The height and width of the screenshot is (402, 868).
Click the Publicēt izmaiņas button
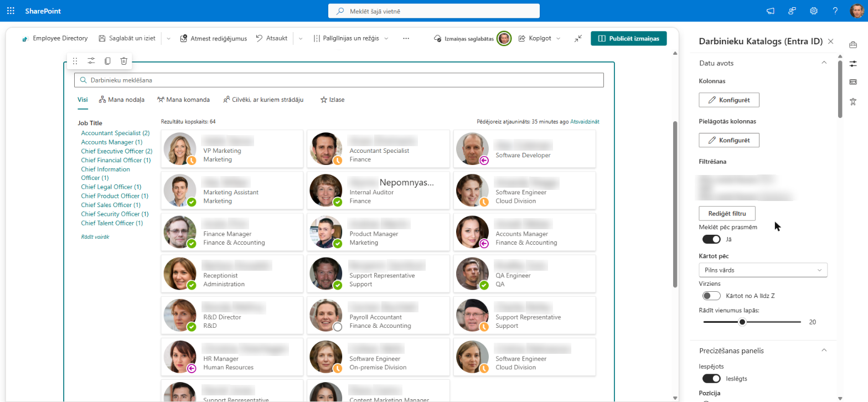pos(629,38)
